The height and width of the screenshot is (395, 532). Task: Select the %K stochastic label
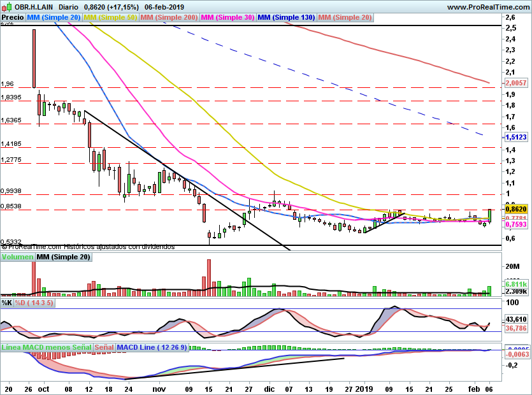coord(7,303)
